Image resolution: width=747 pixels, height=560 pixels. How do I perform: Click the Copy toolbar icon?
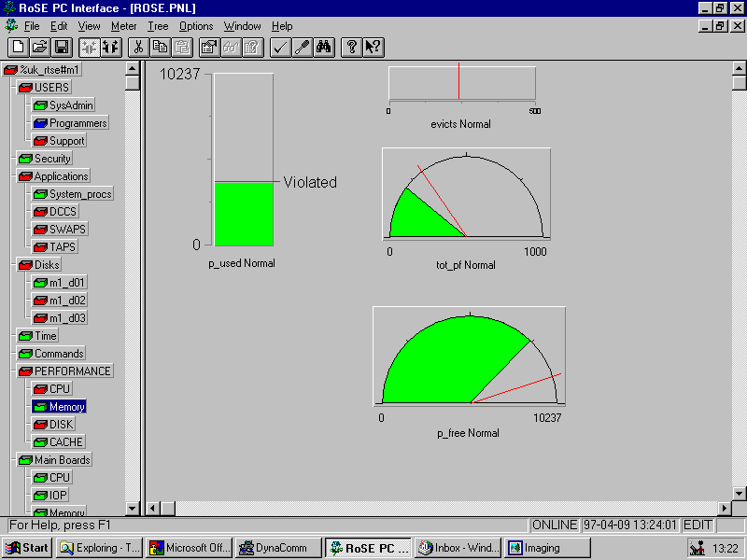click(161, 47)
